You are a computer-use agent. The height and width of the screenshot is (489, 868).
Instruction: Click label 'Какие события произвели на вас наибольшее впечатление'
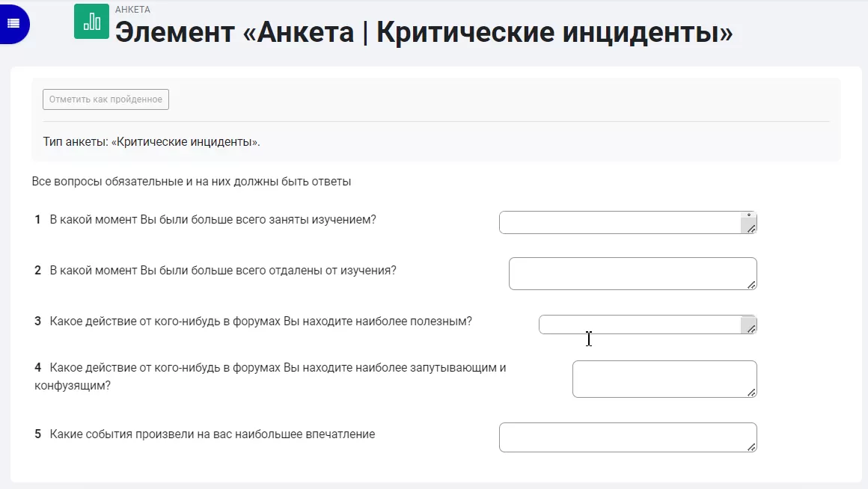coord(212,434)
